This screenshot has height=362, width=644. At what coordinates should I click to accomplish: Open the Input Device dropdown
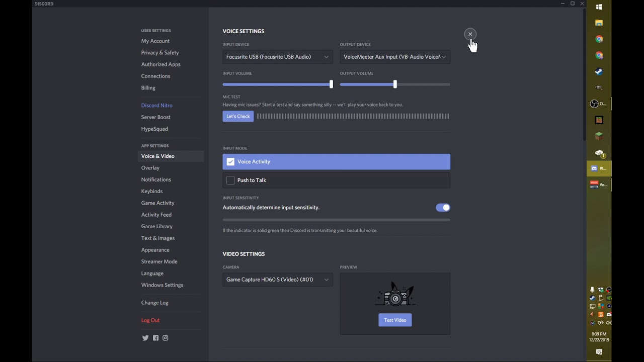[278, 57]
